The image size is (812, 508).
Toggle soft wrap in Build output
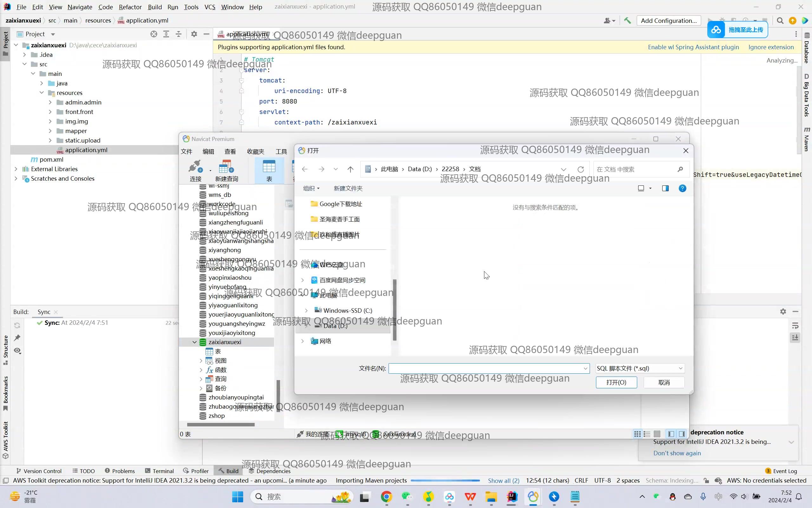tap(795, 325)
